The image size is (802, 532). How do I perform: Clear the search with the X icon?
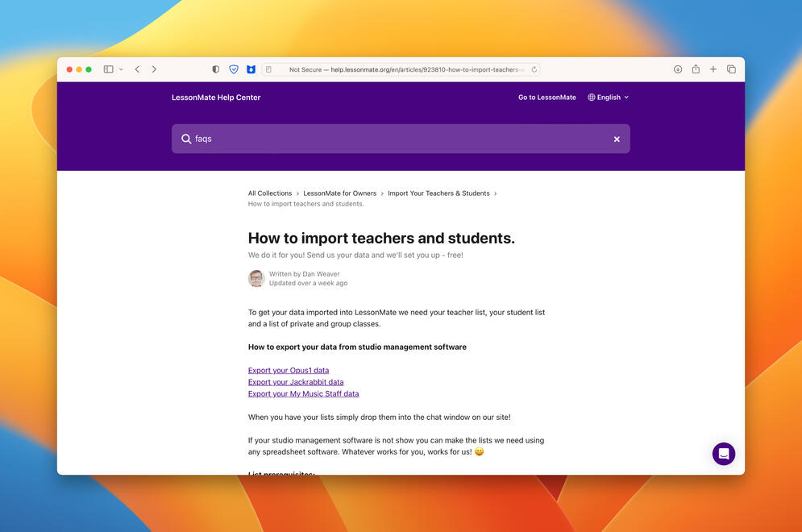(x=617, y=139)
